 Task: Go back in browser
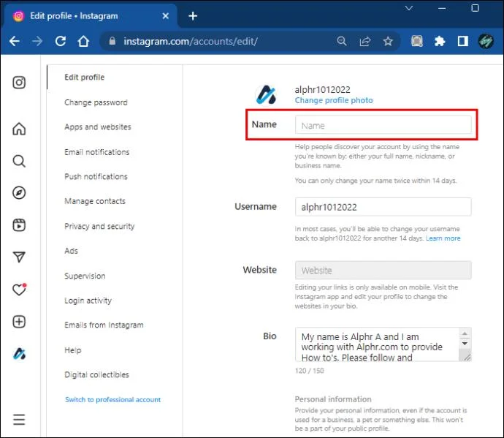(x=14, y=41)
